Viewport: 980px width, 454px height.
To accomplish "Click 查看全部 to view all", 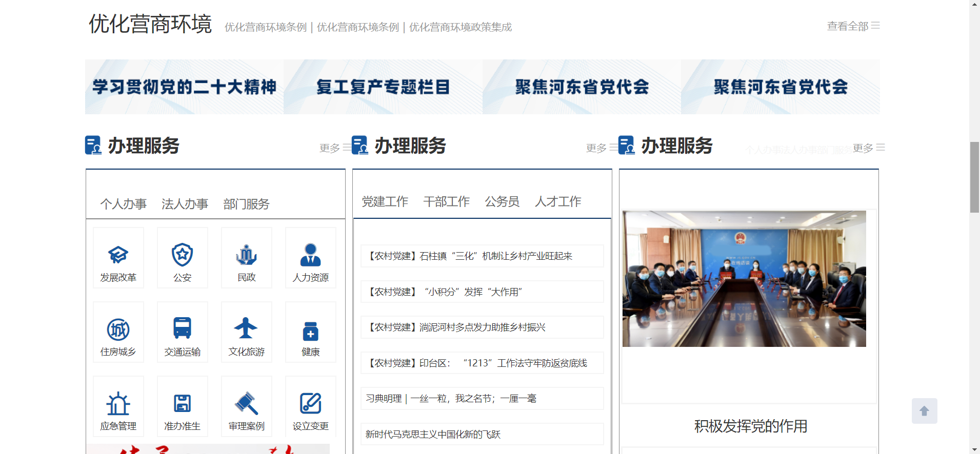I will 853,26.
